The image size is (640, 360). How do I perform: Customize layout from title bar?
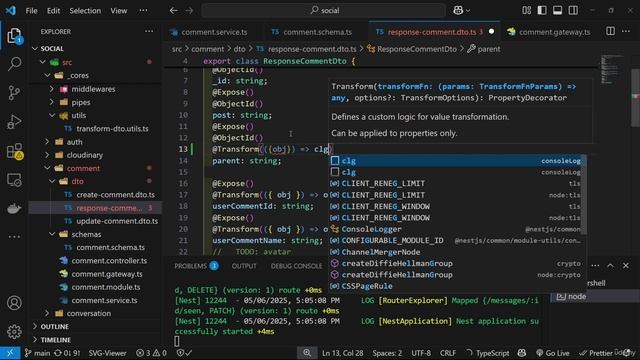[x=527, y=11]
